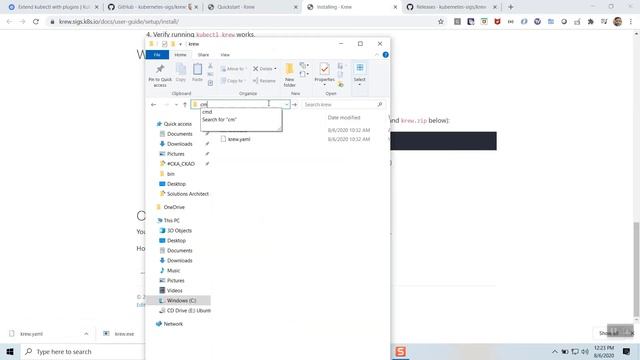This screenshot has height=360, width=640.
Task: Go up one folder level arrow
Action: coord(185,104)
